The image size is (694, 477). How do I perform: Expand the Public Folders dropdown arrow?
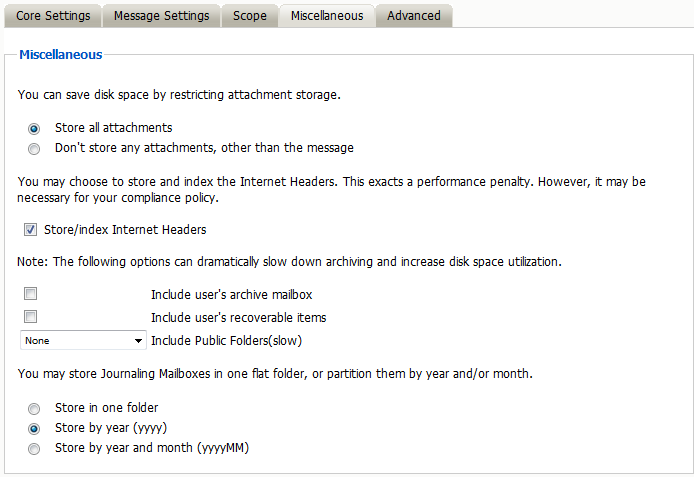pos(138,341)
